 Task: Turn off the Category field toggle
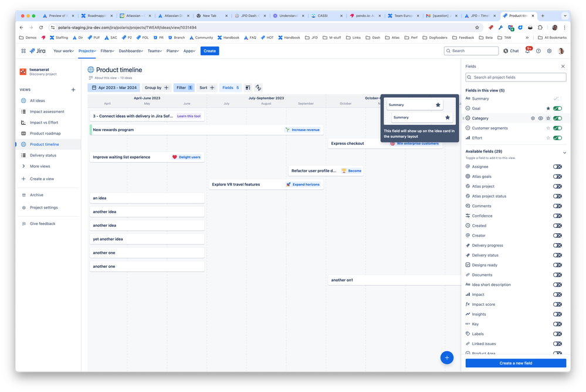tap(557, 118)
